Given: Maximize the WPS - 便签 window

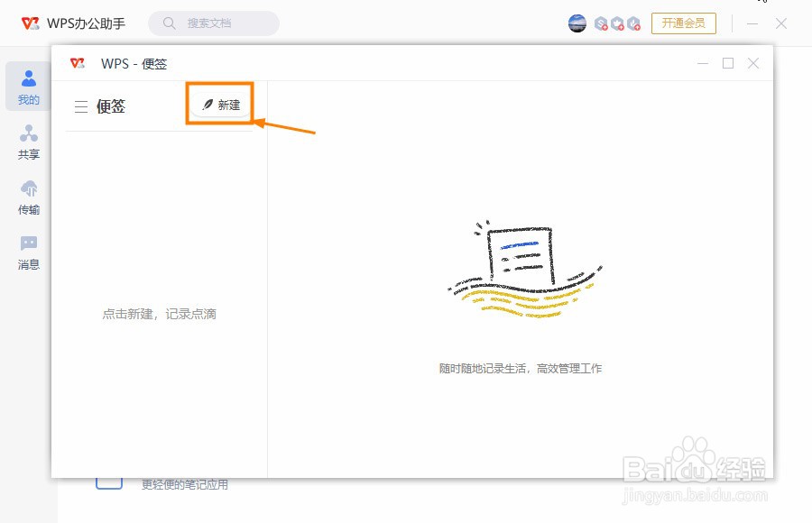Looking at the screenshot, I should click(x=728, y=63).
